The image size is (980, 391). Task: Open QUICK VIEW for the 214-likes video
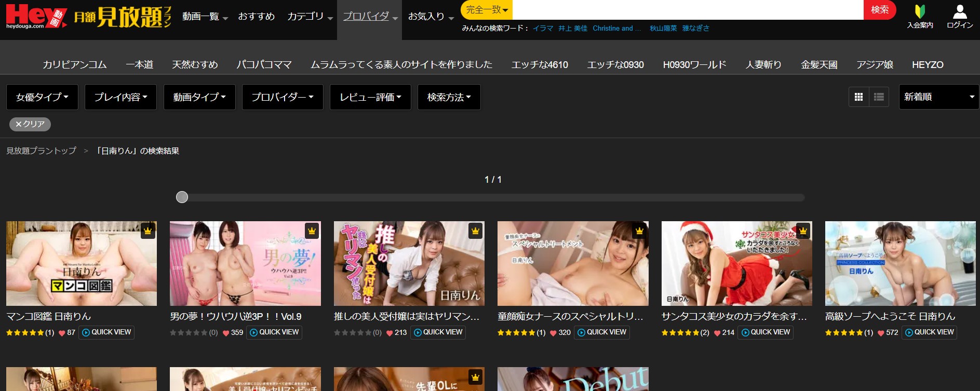(x=766, y=332)
